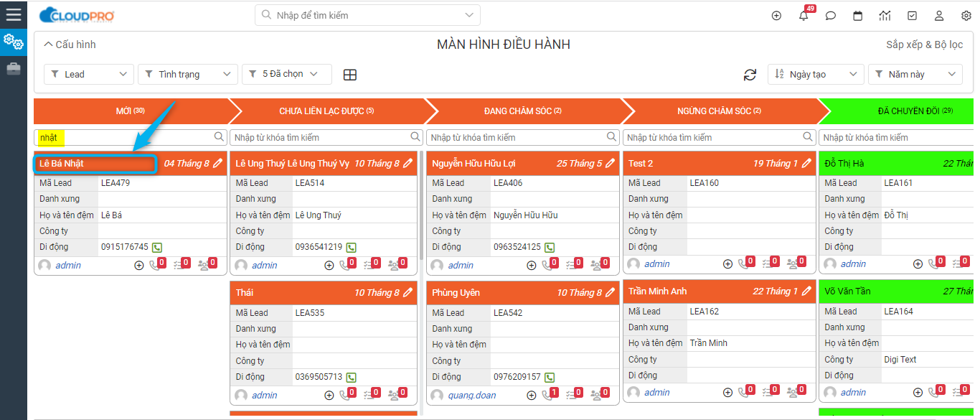Viewport: 980px width, 420px height.
Task: Click the refresh icon beside Ngày tạo
Action: (x=750, y=75)
